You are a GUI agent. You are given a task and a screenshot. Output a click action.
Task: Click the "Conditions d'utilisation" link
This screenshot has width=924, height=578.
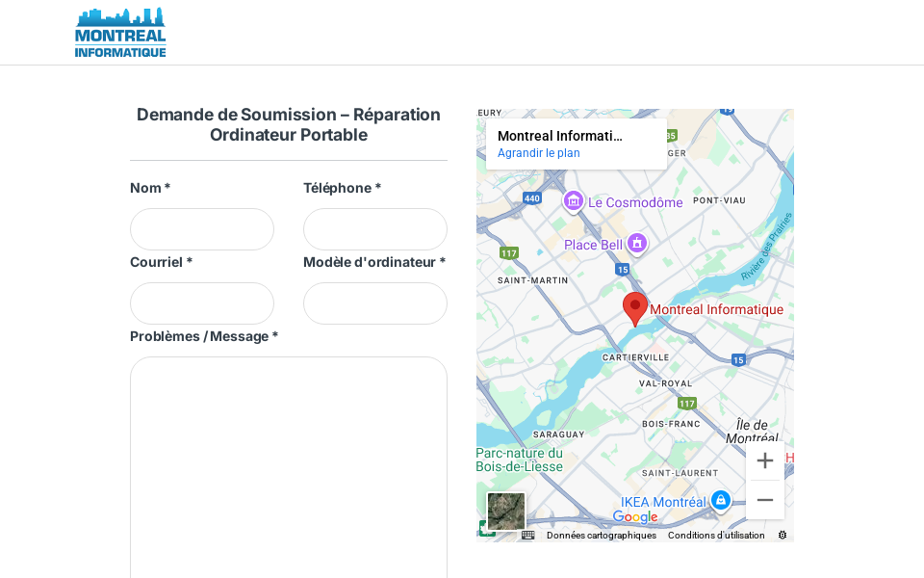pyautogui.click(x=716, y=536)
